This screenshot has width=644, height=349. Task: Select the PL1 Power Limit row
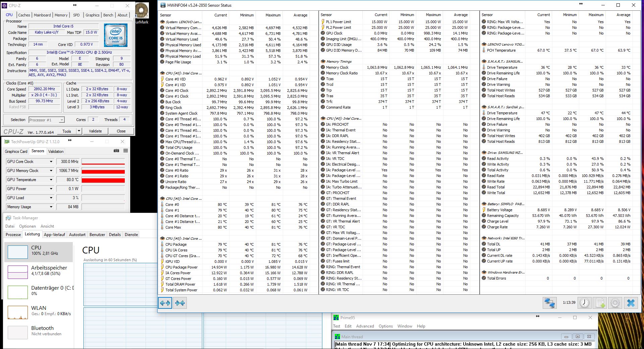(395, 22)
